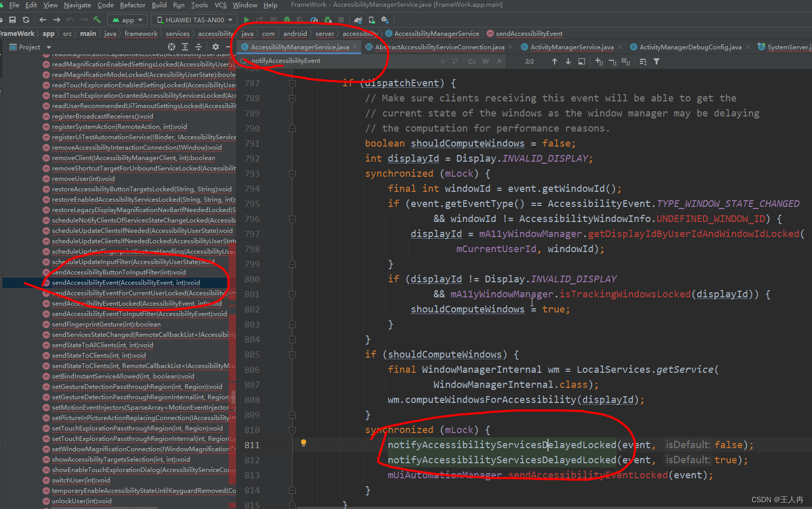Click the Sync/Reload from disk icon
Viewport: 812px width, 509px height.
26,20
